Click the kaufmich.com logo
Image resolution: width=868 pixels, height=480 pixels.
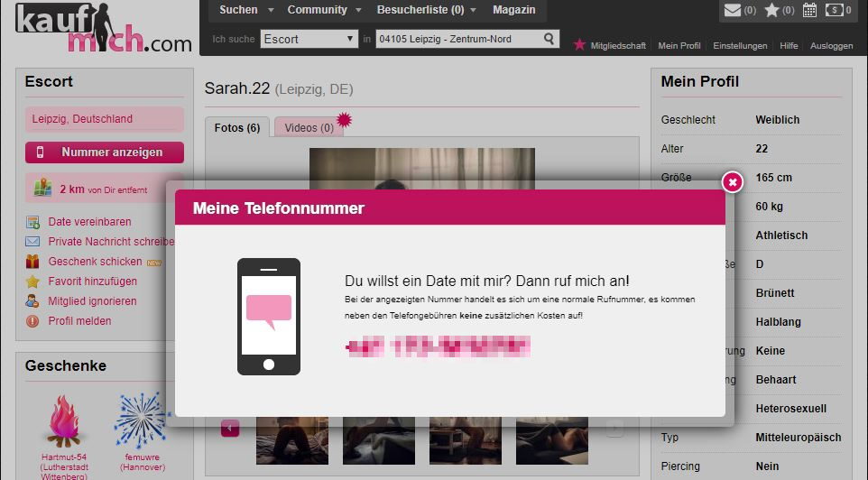102,30
